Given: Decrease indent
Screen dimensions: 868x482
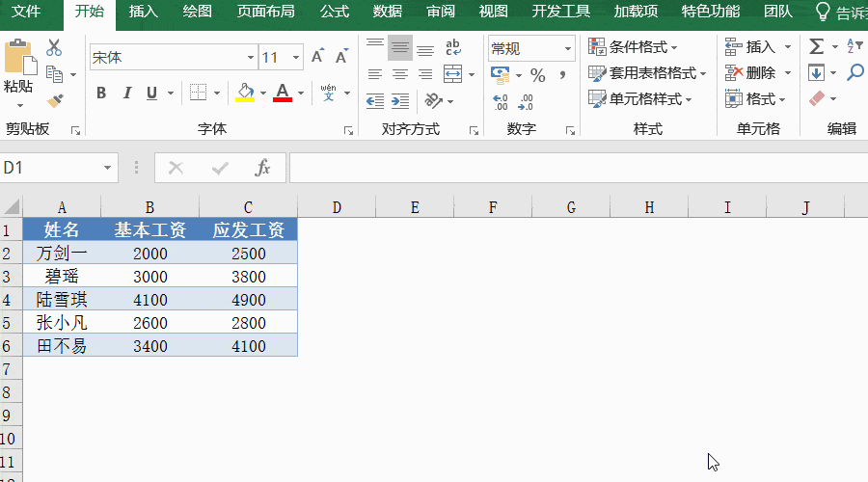Looking at the screenshot, I should pyautogui.click(x=375, y=100).
